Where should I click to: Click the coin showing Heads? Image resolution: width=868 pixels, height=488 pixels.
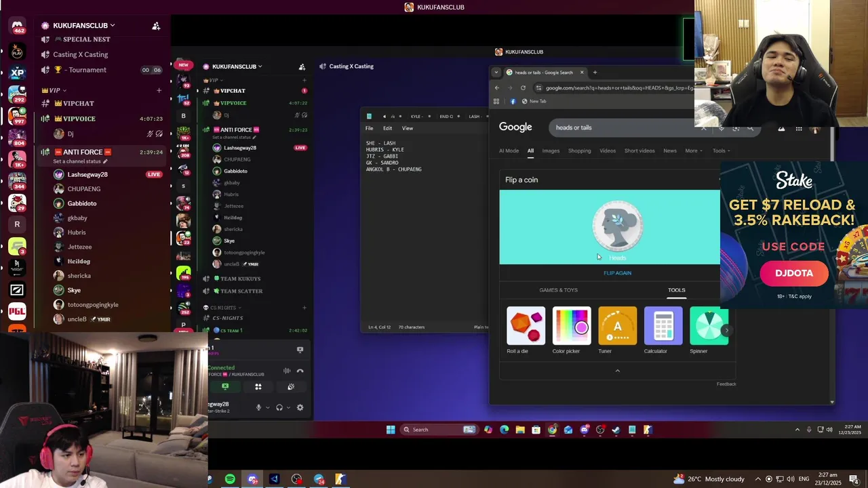tap(617, 225)
